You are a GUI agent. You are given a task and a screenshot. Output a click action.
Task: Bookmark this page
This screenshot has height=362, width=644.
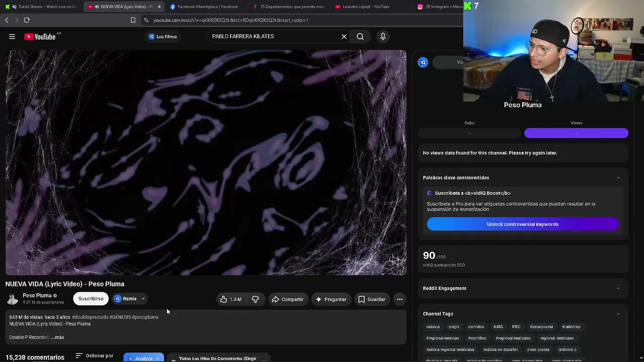click(133, 20)
